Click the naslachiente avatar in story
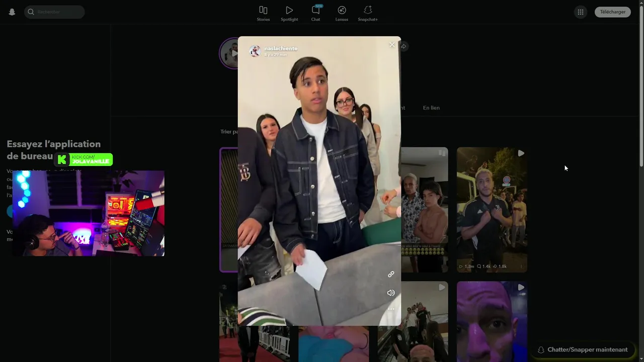The width and height of the screenshot is (644, 362). pos(255,51)
